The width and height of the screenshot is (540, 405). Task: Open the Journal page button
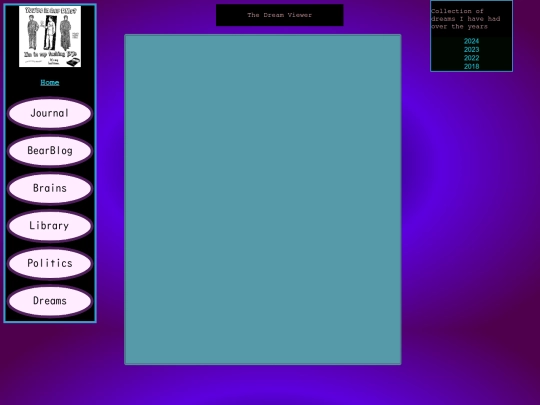coord(50,113)
